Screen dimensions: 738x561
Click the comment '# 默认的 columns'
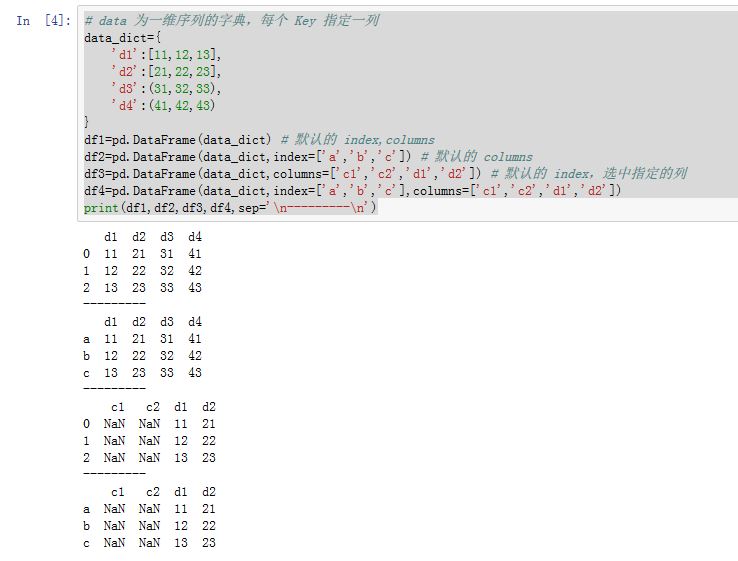pos(476,157)
